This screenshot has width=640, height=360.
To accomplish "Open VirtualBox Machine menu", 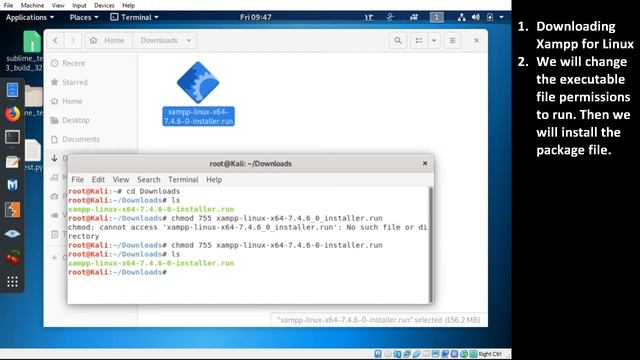I will 32,5.
